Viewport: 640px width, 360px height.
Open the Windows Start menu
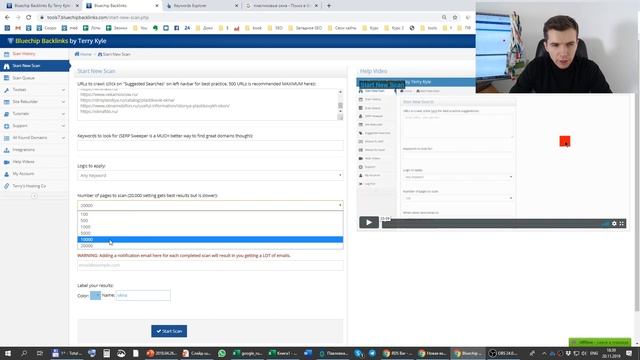coord(8,353)
